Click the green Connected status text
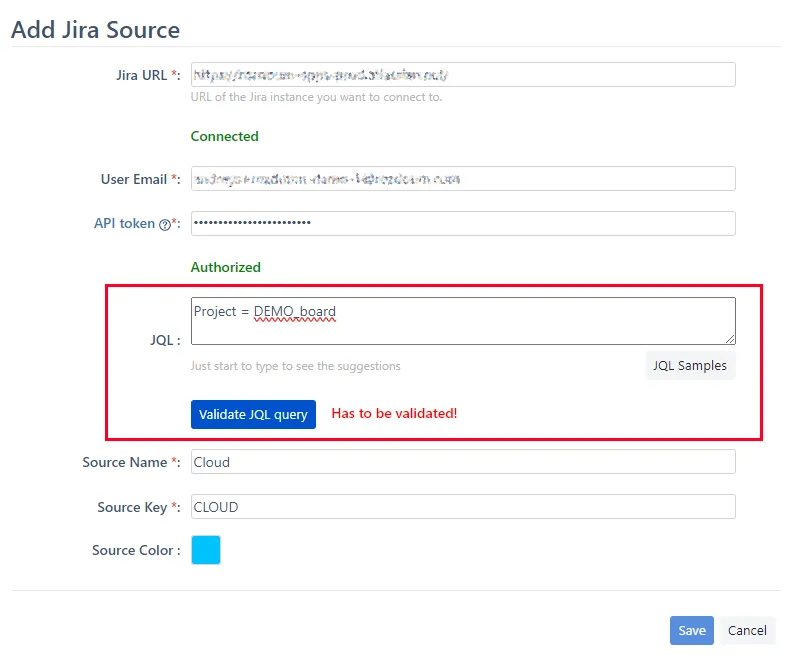The height and width of the screenshot is (655, 794). pos(224,136)
